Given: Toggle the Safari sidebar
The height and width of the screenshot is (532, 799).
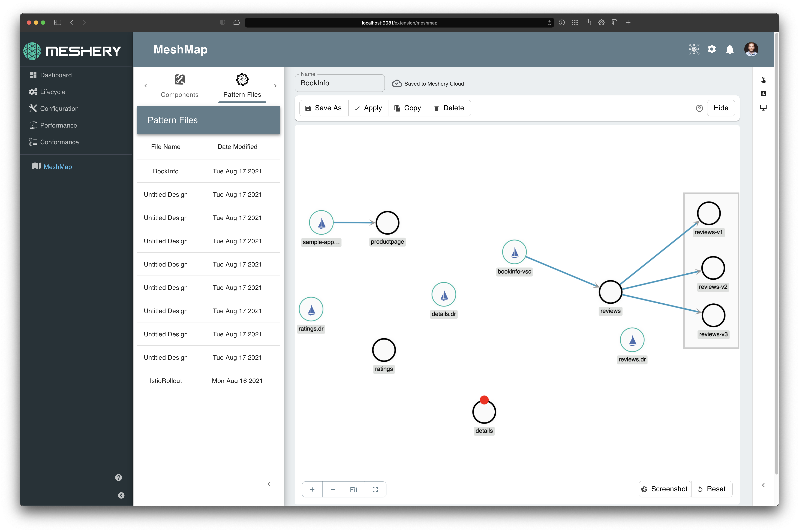Looking at the screenshot, I should point(58,22).
